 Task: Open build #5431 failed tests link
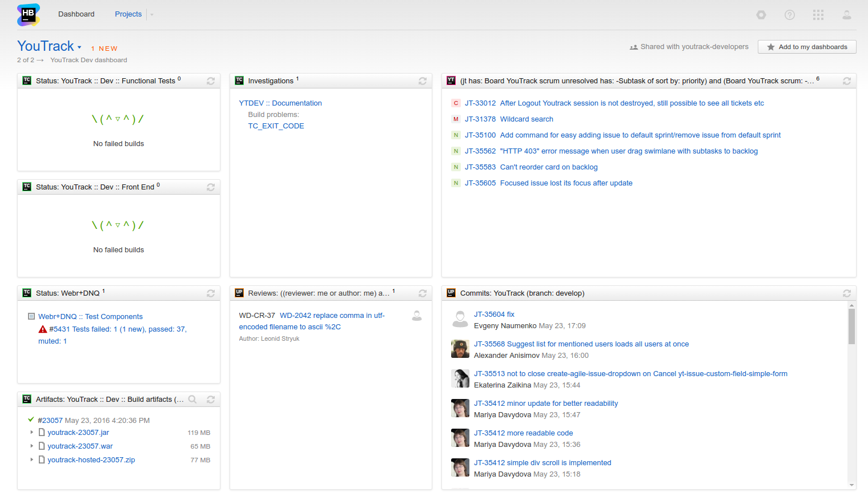(x=118, y=329)
